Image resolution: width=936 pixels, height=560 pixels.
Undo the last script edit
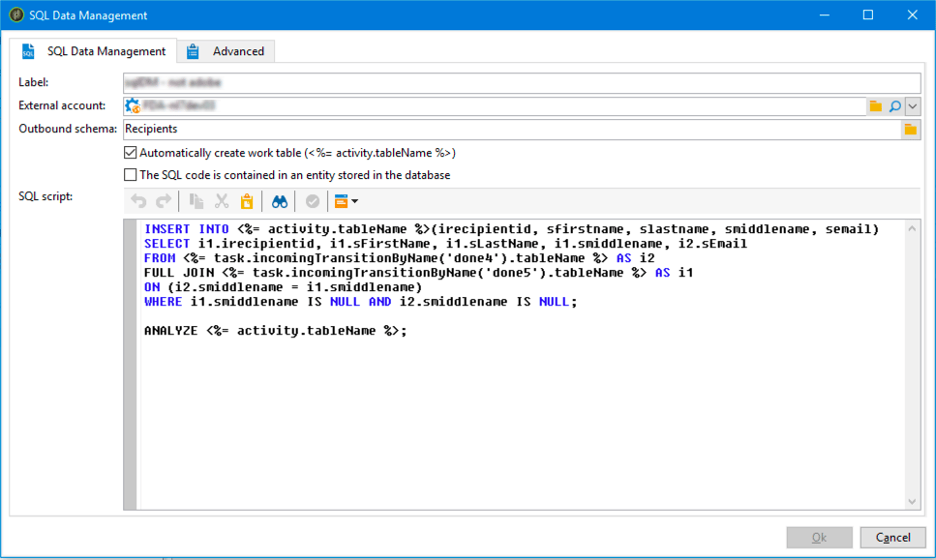click(138, 201)
